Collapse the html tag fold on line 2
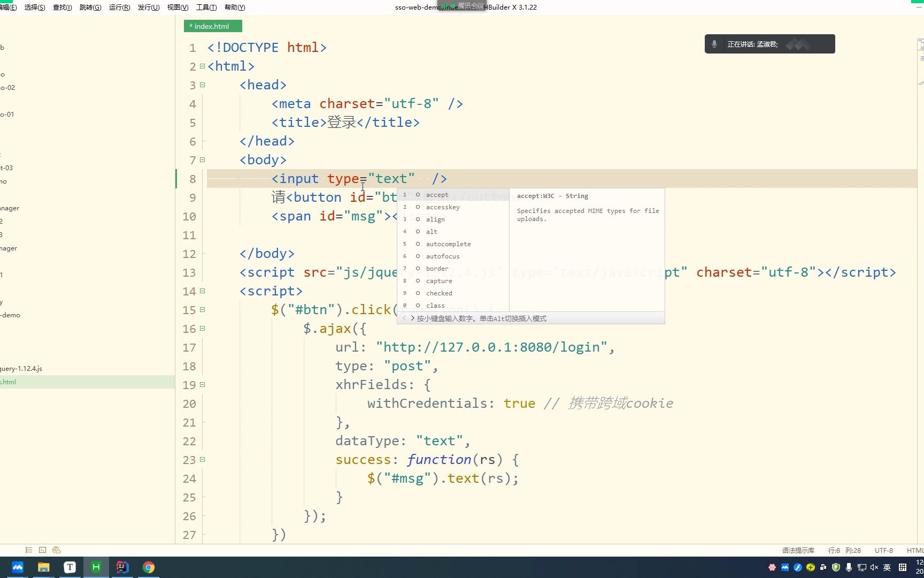The width and height of the screenshot is (924, 578). coord(202,66)
